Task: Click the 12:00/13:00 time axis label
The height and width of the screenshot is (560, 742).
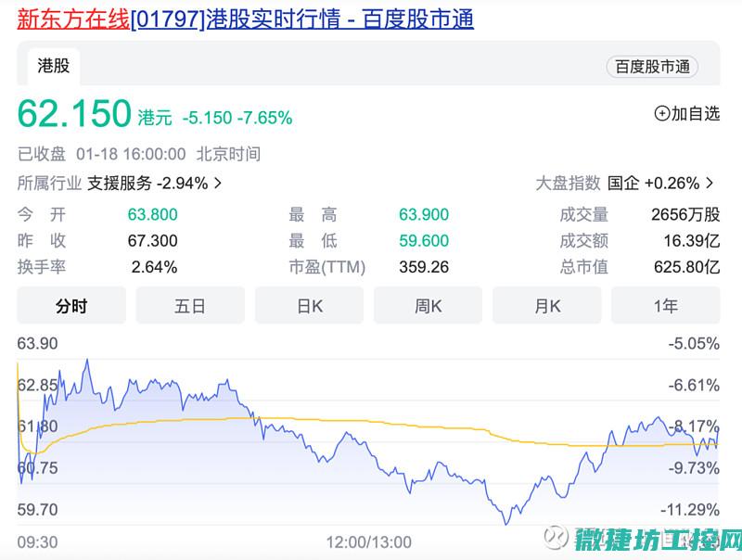Action: pos(368,542)
